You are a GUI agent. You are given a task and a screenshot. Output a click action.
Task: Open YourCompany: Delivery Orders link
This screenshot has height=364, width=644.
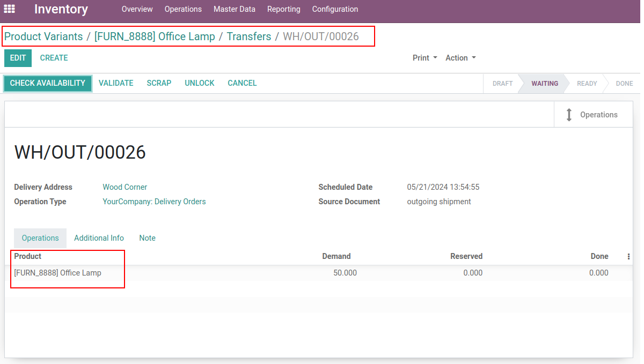154,202
